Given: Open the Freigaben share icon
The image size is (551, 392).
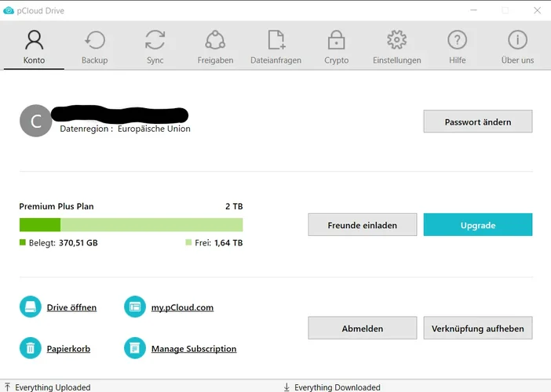Looking at the screenshot, I should (x=215, y=40).
